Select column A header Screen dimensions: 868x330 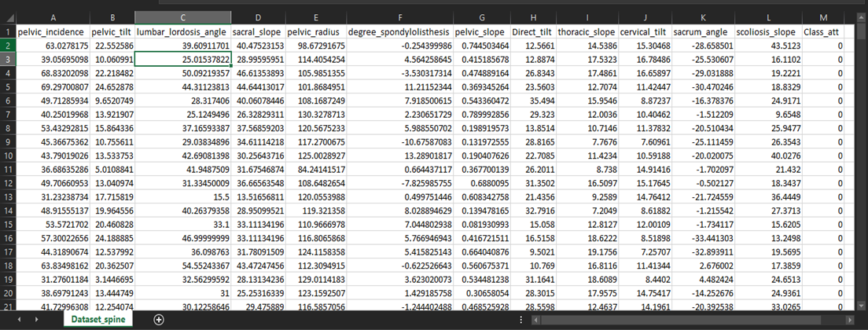pos(53,18)
